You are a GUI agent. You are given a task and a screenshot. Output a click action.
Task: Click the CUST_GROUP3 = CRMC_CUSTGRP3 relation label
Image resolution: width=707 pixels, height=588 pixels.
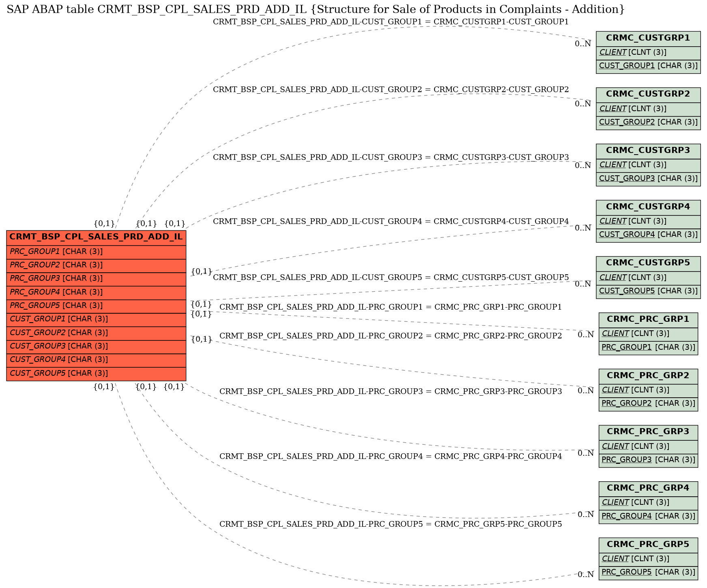[x=391, y=157]
